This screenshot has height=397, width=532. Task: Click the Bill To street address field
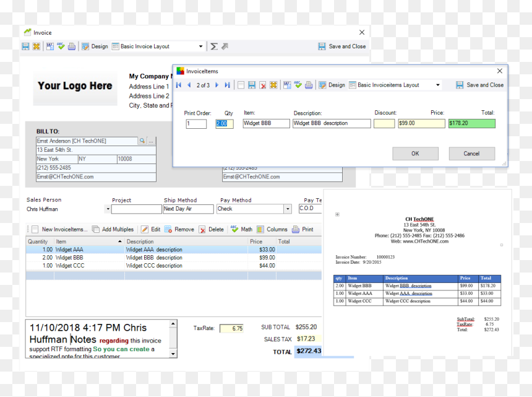[96, 150]
